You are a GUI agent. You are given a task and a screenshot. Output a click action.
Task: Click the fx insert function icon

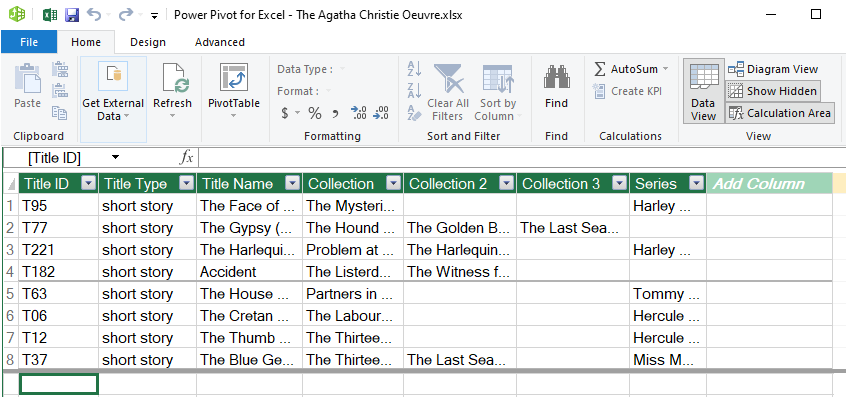coord(186,158)
